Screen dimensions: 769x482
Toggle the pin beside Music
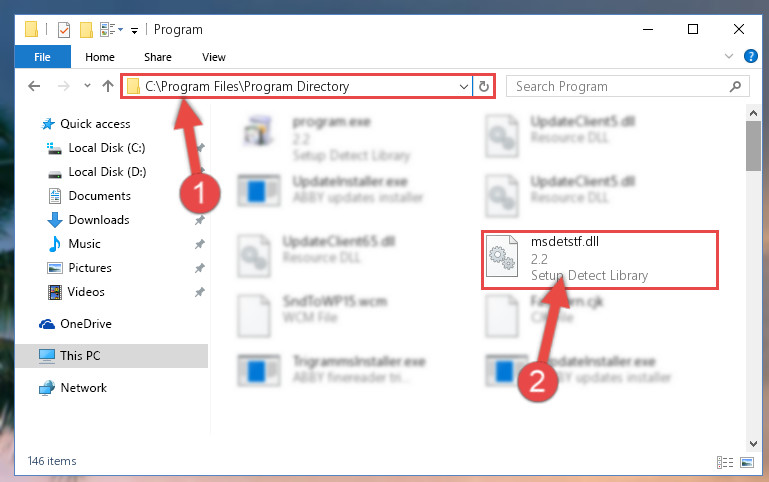click(200, 244)
